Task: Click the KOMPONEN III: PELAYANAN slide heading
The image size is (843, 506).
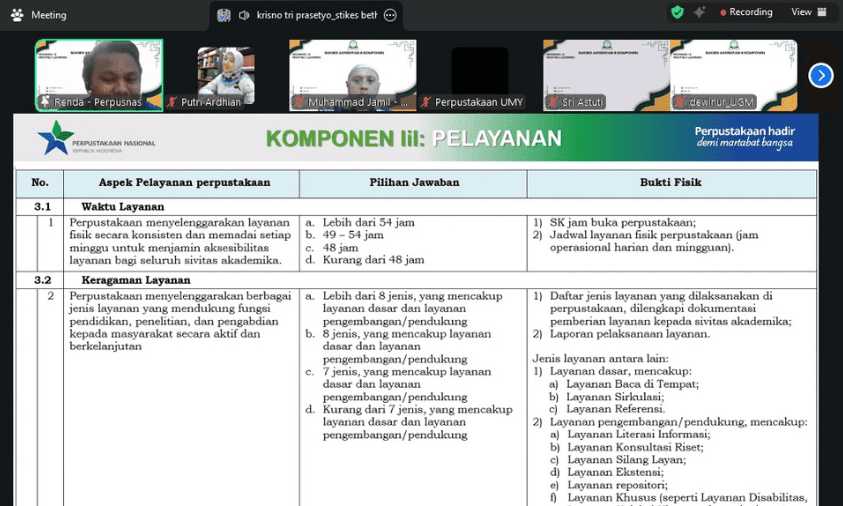Action: pyautogui.click(x=414, y=138)
